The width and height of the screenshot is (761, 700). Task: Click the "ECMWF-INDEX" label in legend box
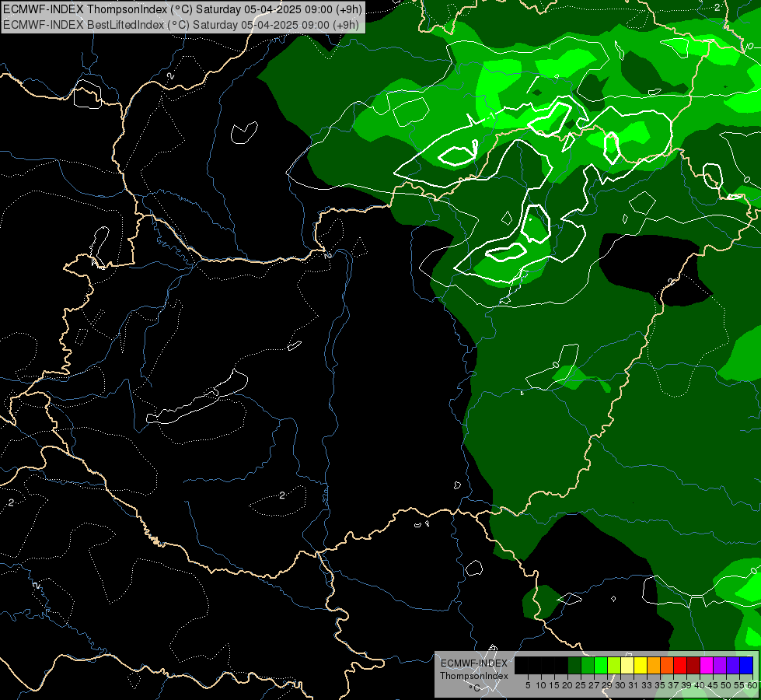click(473, 663)
